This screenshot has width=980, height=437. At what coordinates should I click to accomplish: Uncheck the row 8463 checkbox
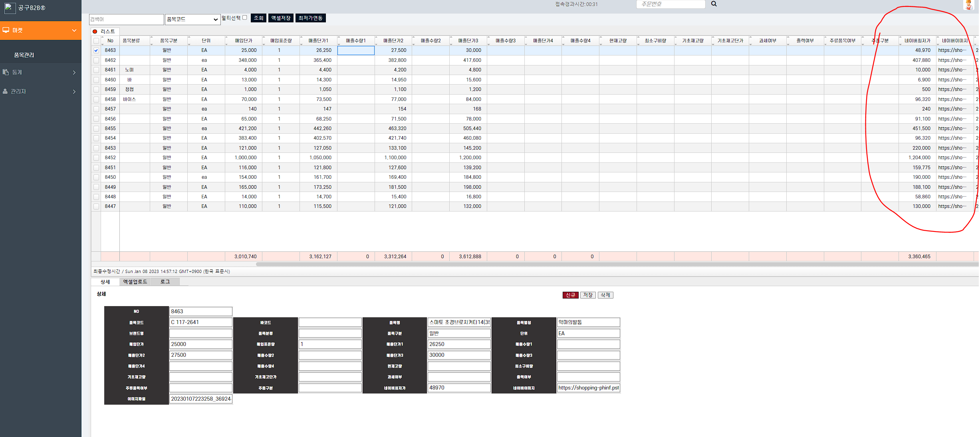tap(96, 50)
